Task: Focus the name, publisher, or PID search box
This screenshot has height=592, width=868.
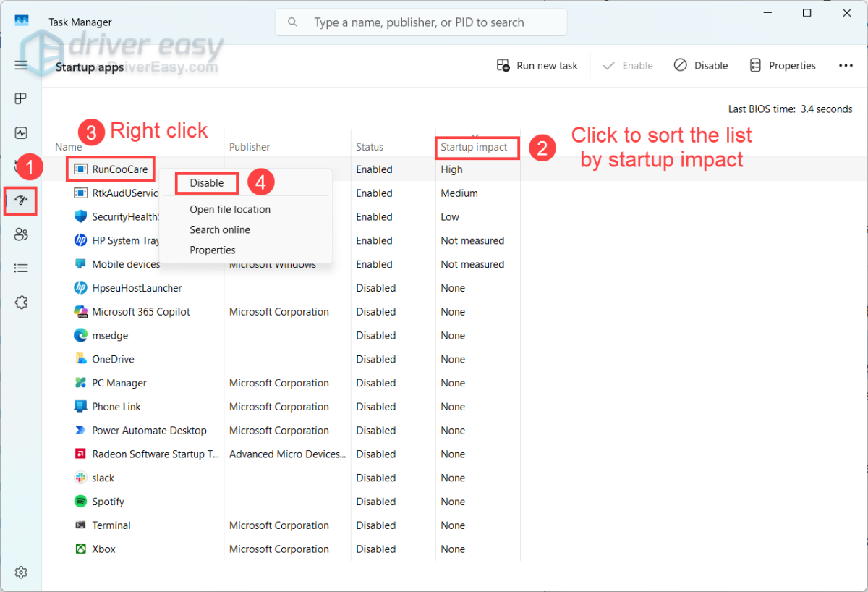Action: click(421, 22)
